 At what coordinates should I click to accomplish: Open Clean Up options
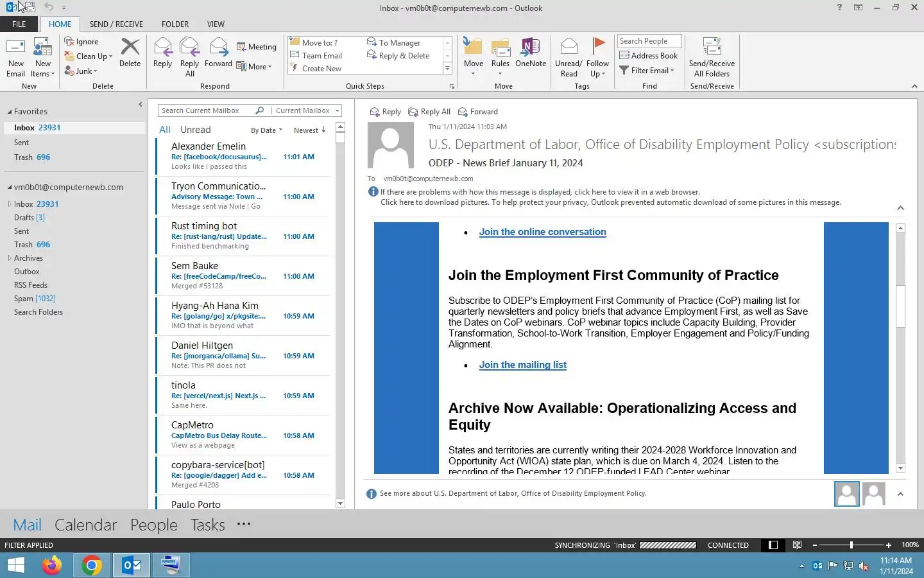point(89,56)
